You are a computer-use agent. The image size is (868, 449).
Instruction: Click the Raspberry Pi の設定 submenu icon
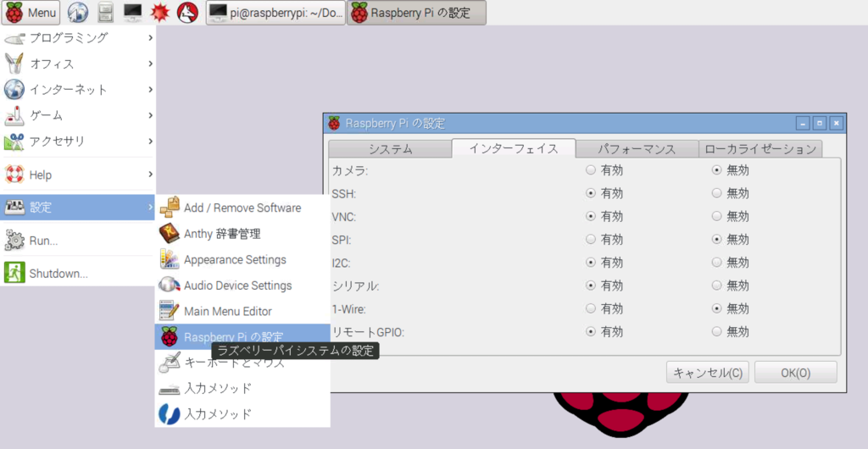(170, 337)
